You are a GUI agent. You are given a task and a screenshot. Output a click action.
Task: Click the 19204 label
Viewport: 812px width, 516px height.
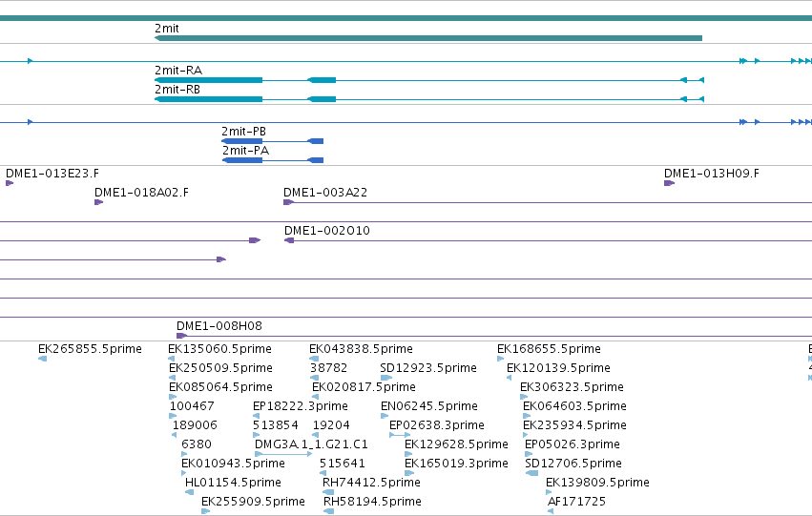pos(331,425)
